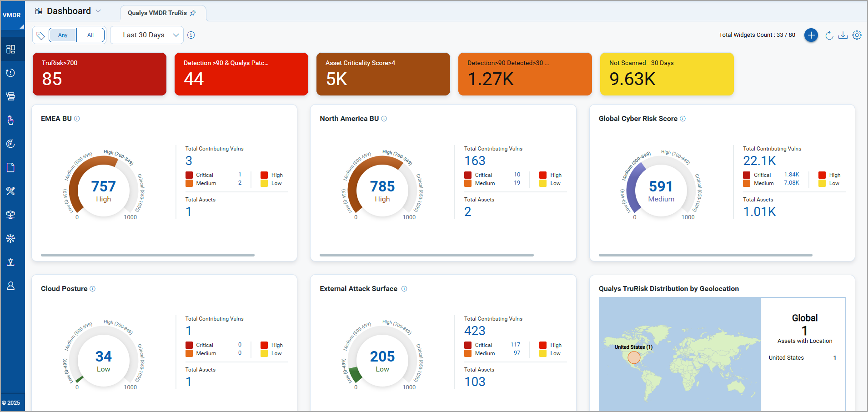
Task: Select the Any tag toggle option
Action: 63,35
